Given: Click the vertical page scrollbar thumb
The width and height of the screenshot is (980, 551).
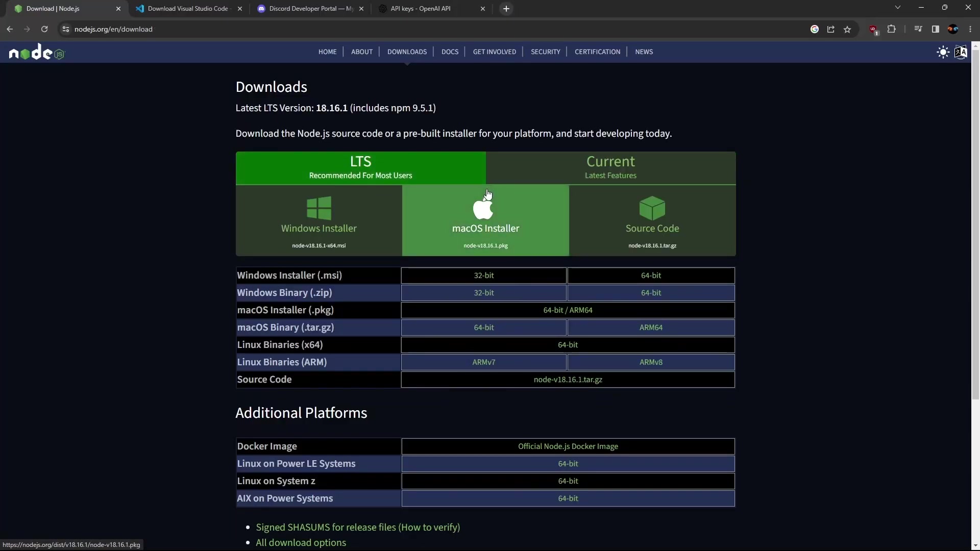Looking at the screenshot, I should (975, 224).
